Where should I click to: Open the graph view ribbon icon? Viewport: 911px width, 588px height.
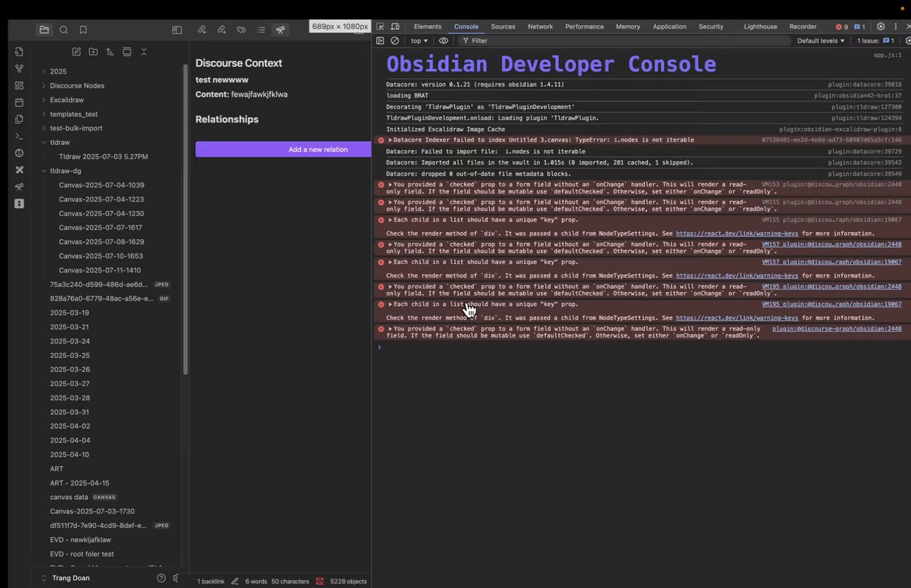(19, 68)
